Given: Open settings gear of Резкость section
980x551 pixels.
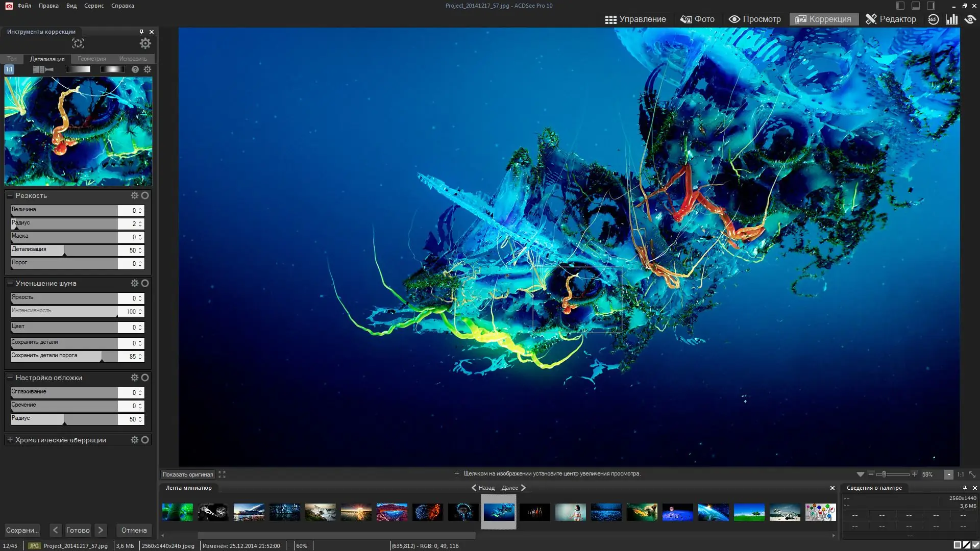Looking at the screenshot, I should (x=134, y=195).
